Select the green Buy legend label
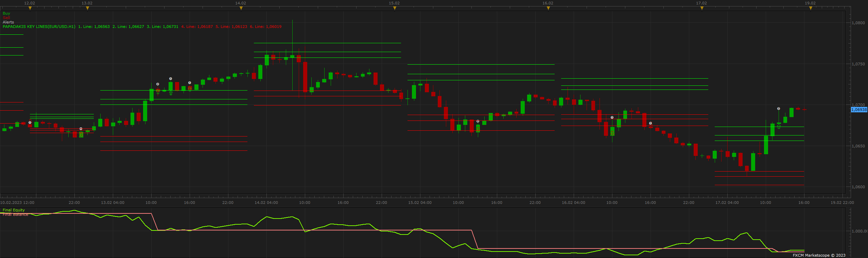The image size is (868, 258). 6,13
